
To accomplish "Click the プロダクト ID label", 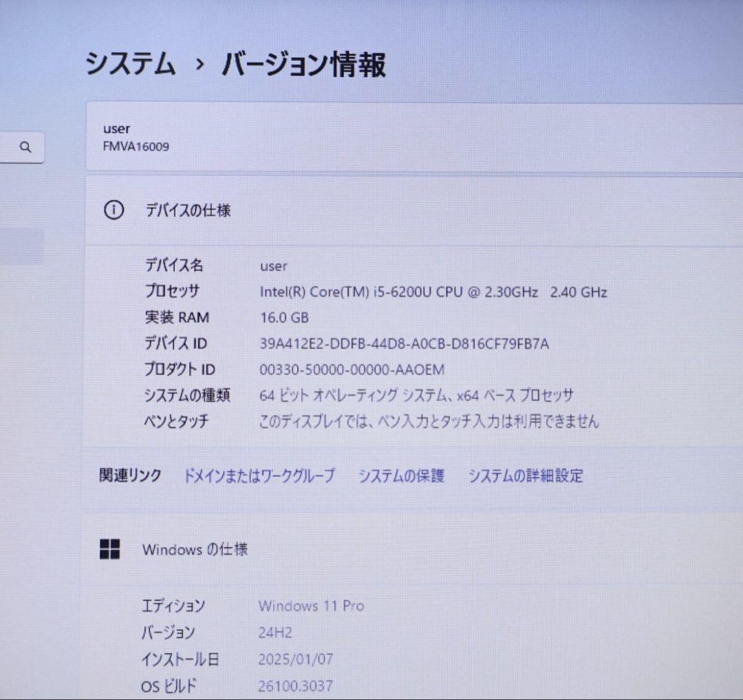I will (x=180, y=369).
